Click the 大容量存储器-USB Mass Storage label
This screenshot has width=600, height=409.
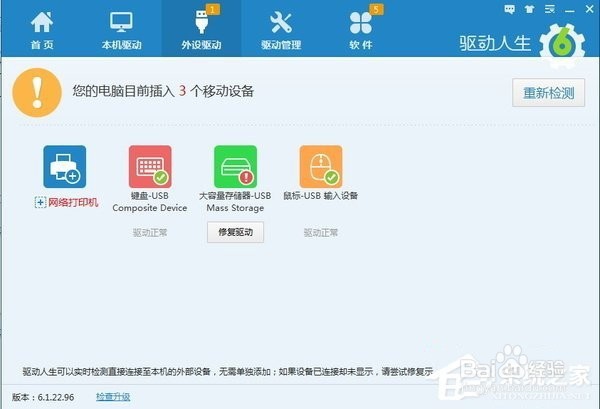[235, 202]
